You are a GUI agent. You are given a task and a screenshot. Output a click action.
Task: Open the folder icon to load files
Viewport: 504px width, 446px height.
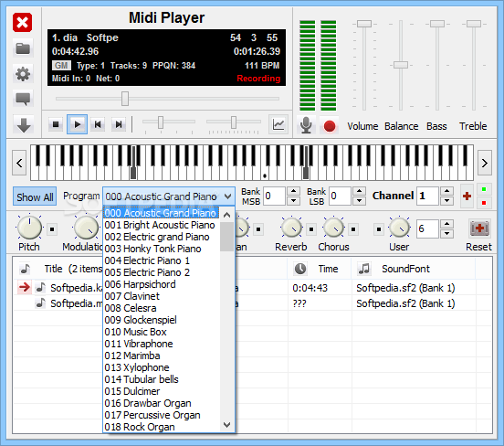pyautogui.click(x=23, y=48)
